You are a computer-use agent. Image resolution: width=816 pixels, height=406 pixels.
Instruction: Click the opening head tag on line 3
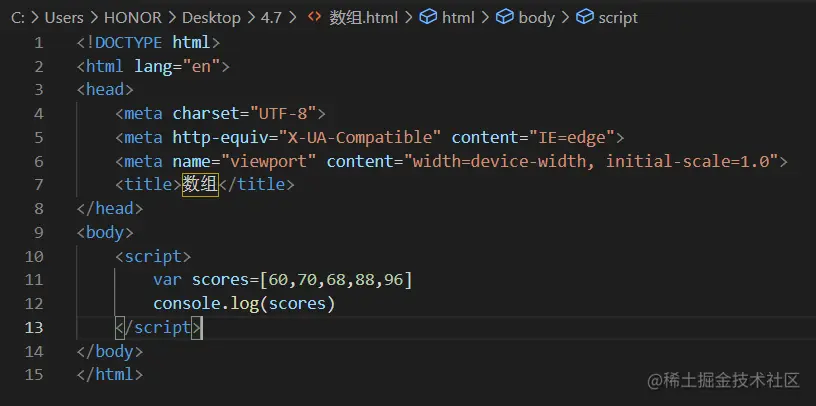pyautogui.click(x=105, y=90)
